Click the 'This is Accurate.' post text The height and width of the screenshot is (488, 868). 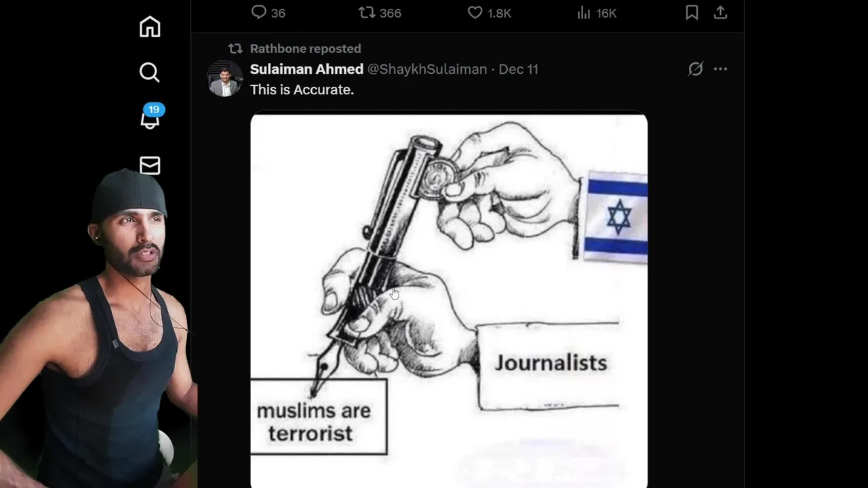point(302,89)
